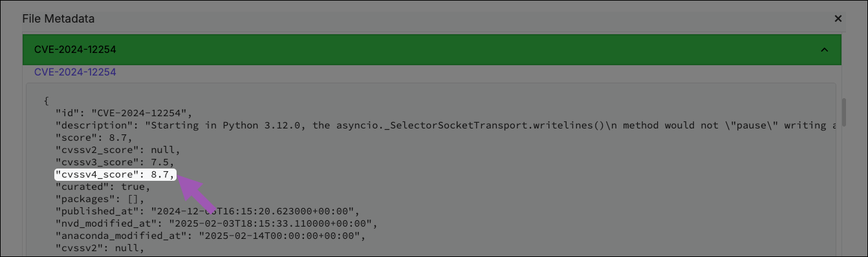Viewport: 868px width, 257px height.
Task: Select the "score": 8.7 line
Action: point(94,138)
